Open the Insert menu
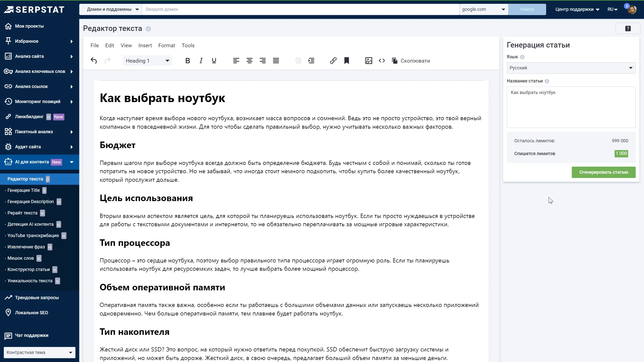 pyautogui.click(x=145, y=46)
